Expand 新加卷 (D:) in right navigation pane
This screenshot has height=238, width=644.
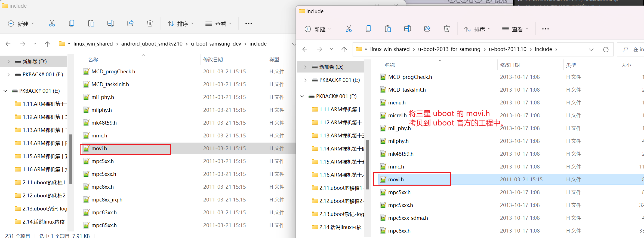click(306, 67)
